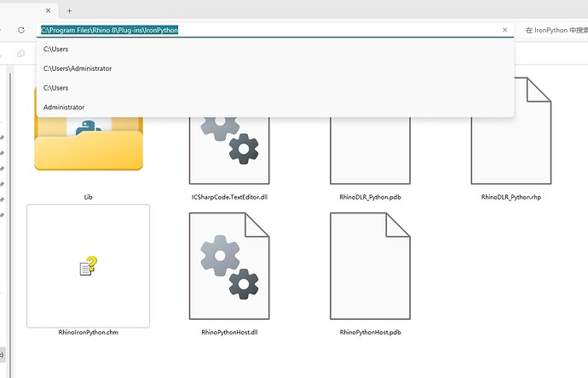Select the RhinoDLR_Python.pdb file icon
The height and width of the screenshot is (378, 588).
point(370,150)
